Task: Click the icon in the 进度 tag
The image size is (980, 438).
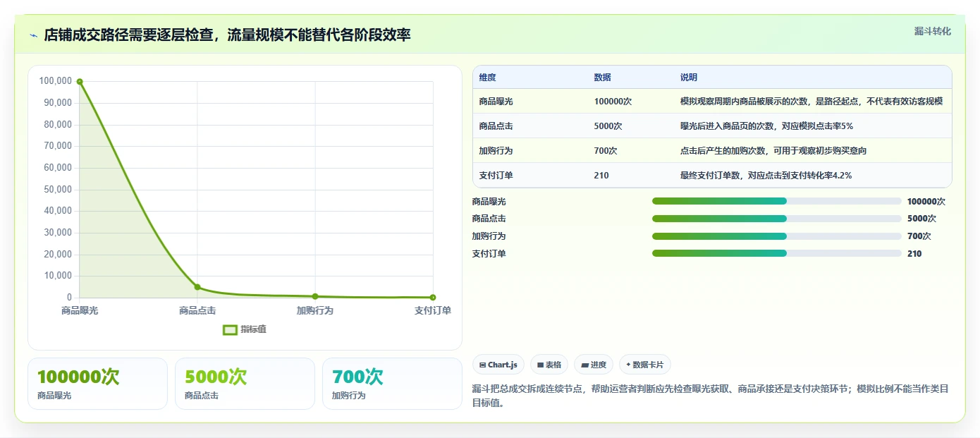Action: click(x=585, y=365)
